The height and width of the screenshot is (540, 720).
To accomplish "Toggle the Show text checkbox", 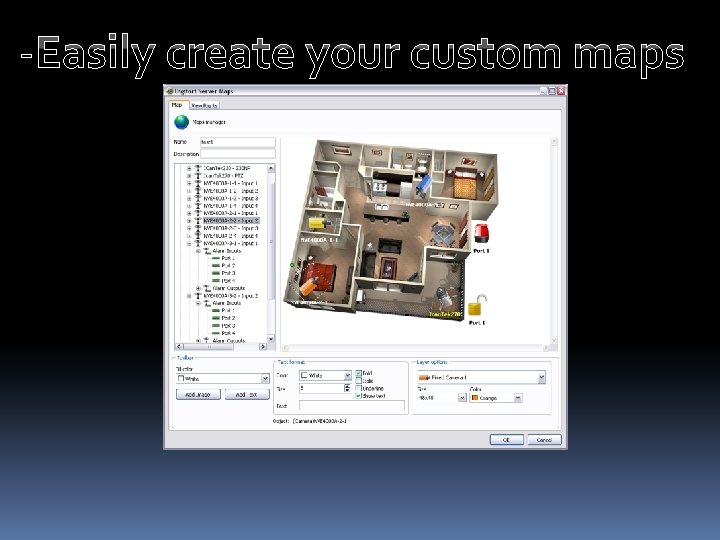I will coord(359,396).
